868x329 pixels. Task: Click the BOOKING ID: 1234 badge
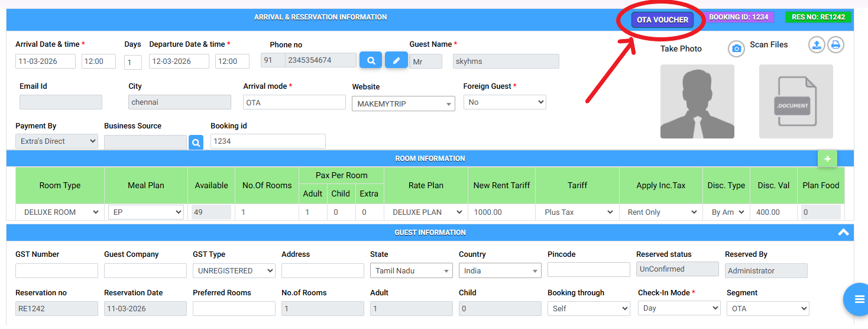(739, 17)
